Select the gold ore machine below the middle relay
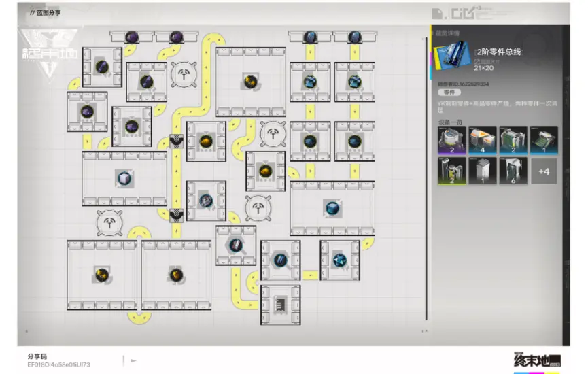Screen dimensions: 588x374 (x=266, y=171)
